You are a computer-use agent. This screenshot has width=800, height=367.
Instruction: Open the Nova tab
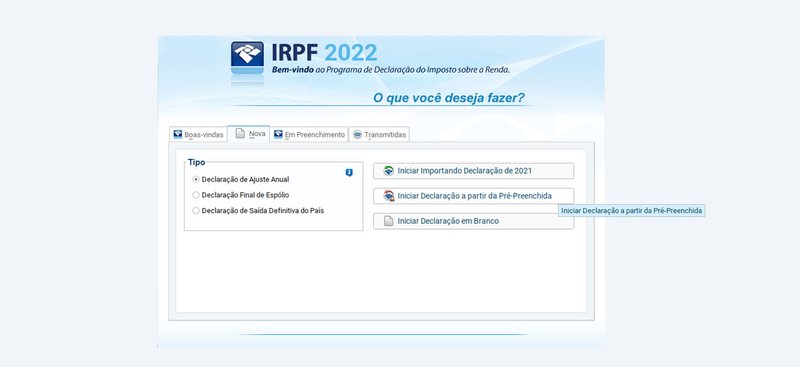point(248,134)
